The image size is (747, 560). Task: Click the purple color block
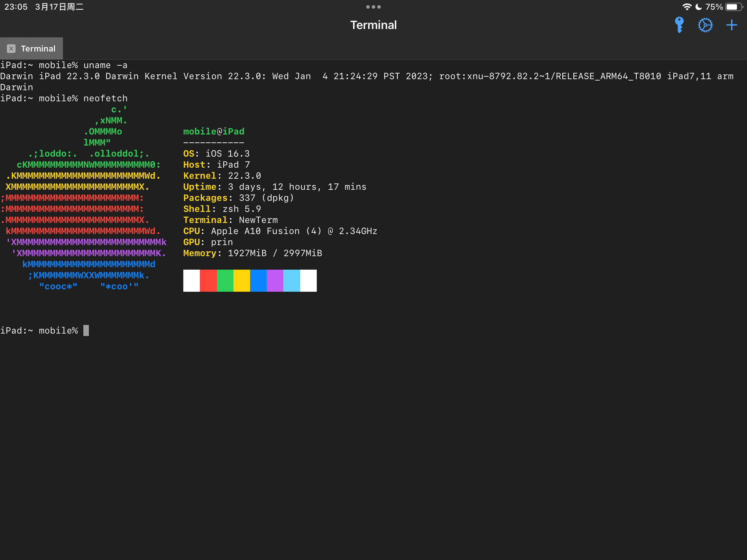(x=275, y=281)
